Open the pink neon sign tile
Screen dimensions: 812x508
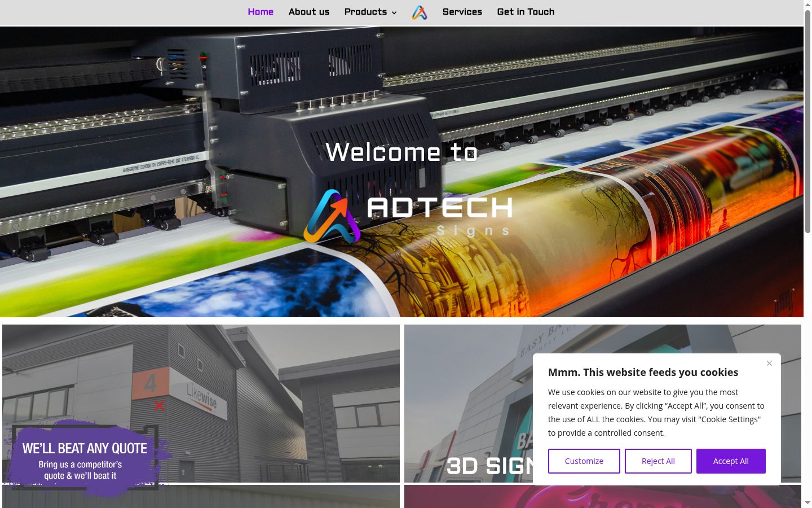pos(603,497)
